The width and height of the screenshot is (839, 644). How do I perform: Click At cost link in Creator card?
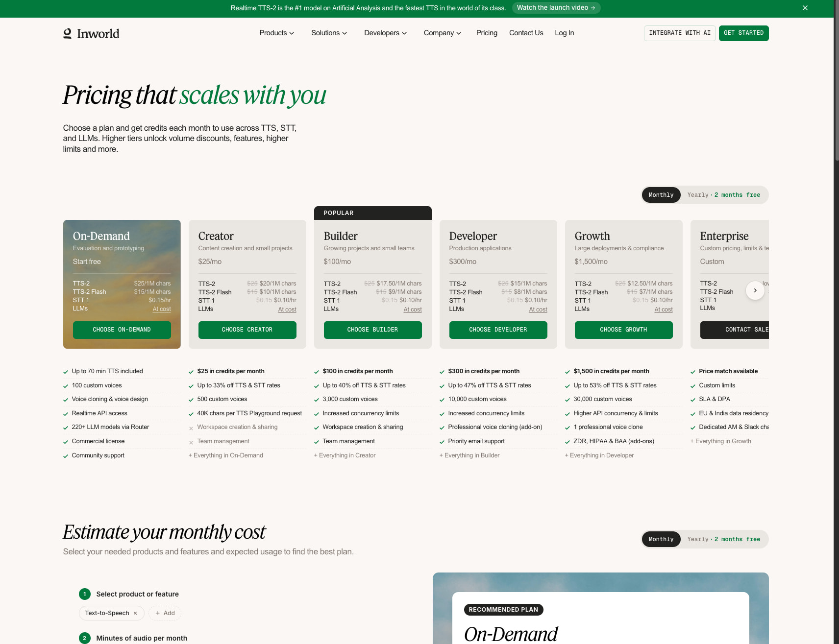287,310
